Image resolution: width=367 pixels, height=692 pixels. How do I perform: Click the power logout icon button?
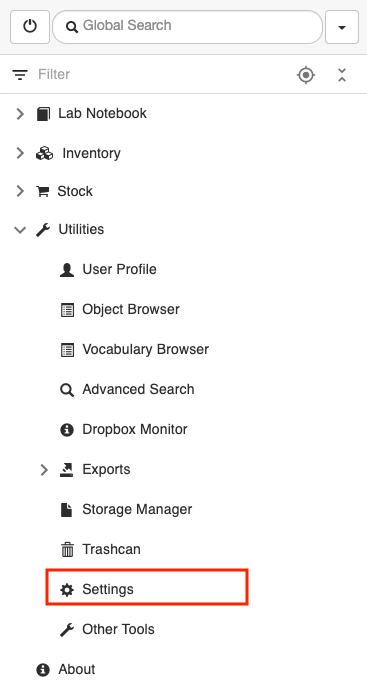[30, 27]
